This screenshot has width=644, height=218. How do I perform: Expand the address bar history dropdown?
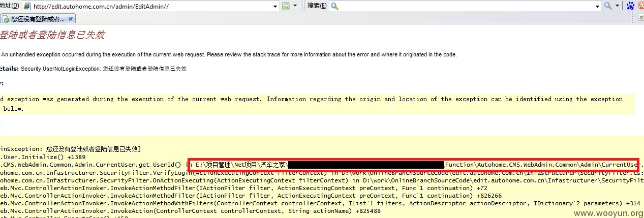pos(275,6)
